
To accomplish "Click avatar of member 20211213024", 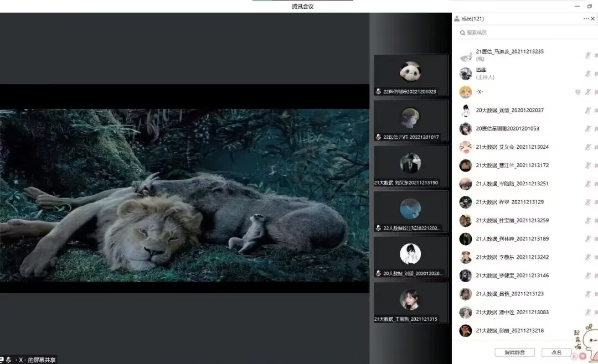I will click(x=465, y=147).
